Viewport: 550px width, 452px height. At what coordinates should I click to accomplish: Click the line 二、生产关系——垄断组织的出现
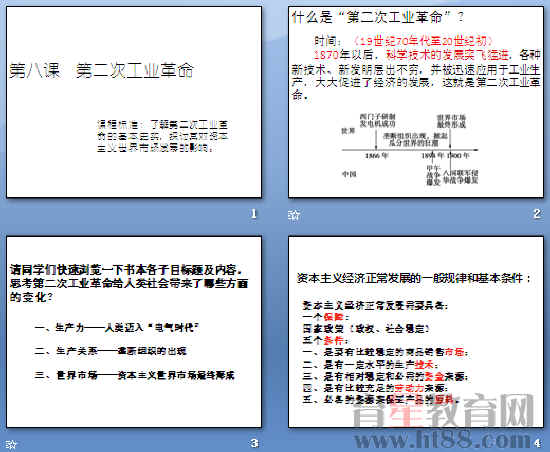(x=110, y=351)
